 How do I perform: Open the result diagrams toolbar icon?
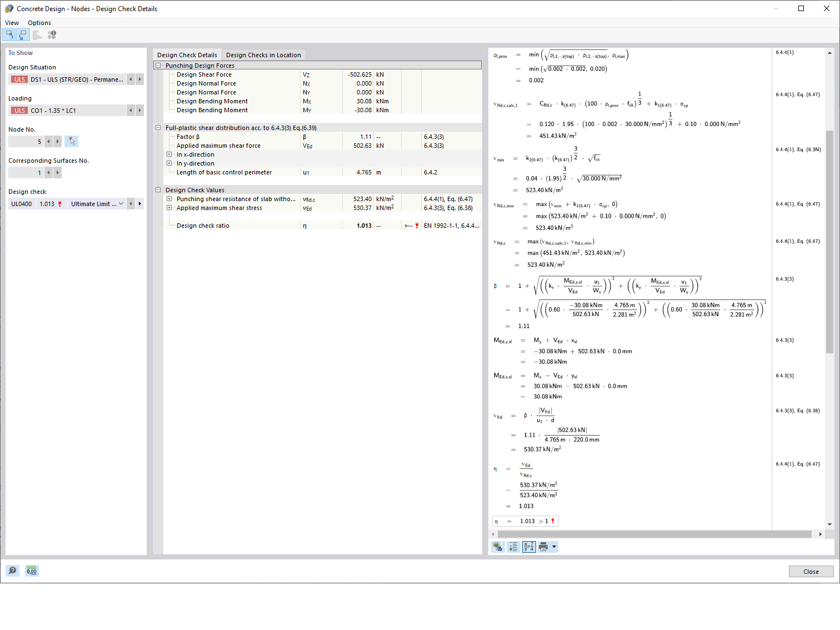[x=37, y=34]
